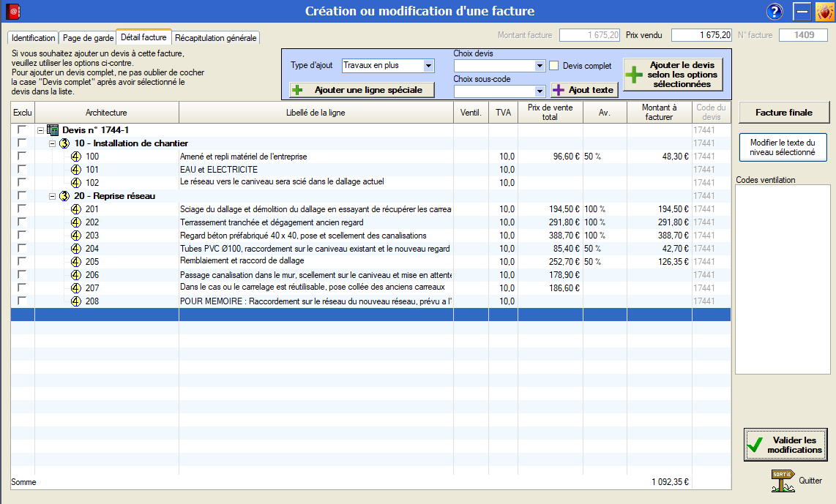Click Valider les modifications button
Screen dimensions: 836x504
click(785, 445)
